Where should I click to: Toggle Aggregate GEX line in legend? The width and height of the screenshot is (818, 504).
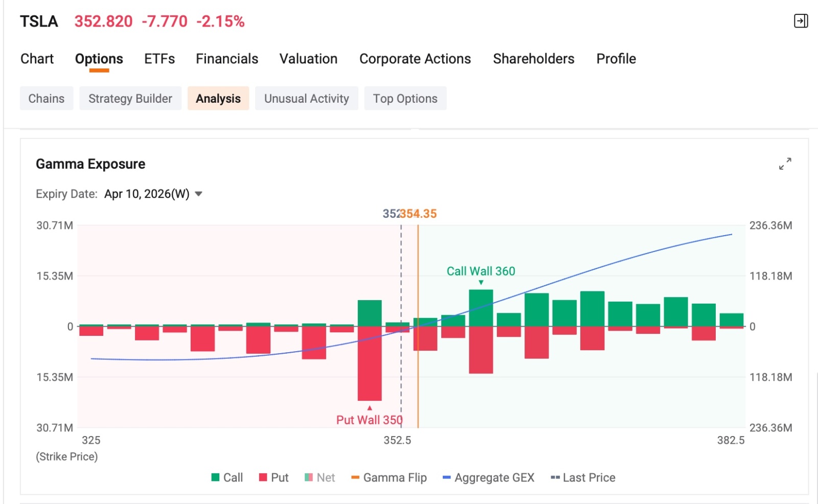pyautogui.click(x=488, y=477)
